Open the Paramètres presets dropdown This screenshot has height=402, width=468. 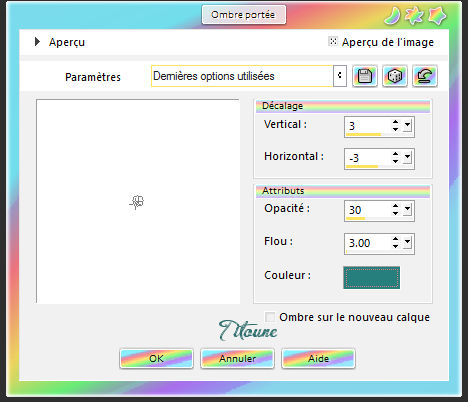point(340,76)
